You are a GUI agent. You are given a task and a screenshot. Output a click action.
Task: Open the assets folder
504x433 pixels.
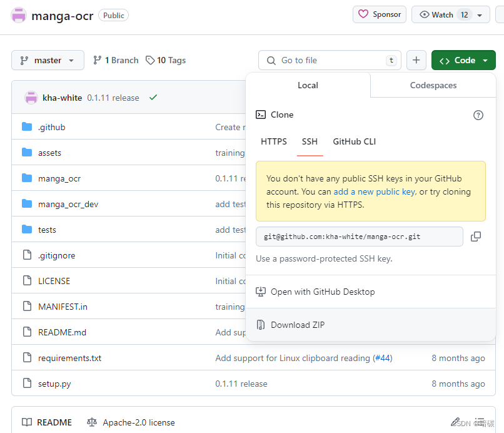[49, 153]
